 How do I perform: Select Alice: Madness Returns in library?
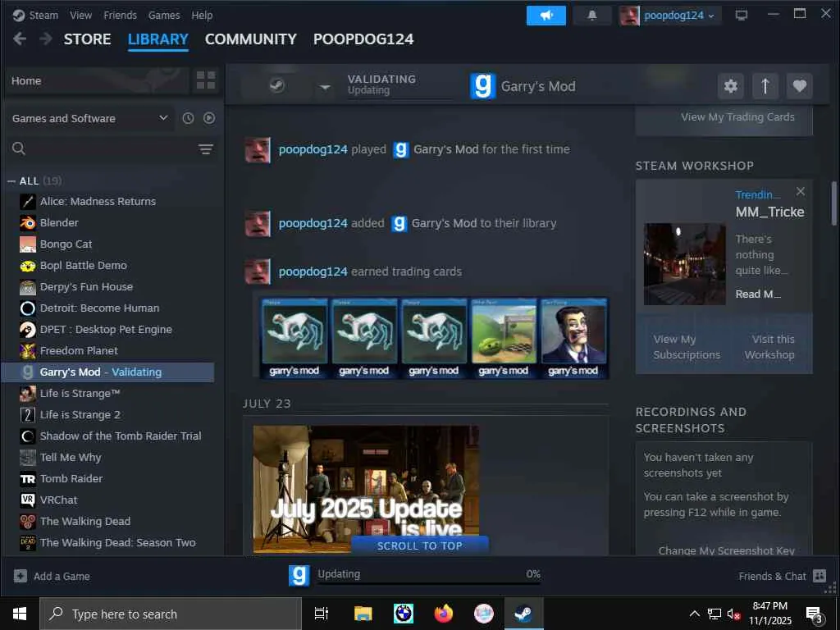point(107,202)
